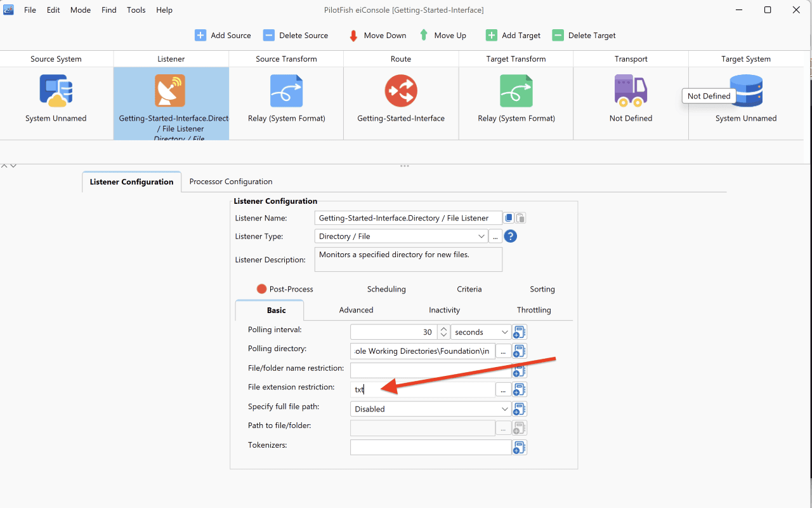Click the Move Down red arrow icon
The height and width of the screenshot is (508, 812).
353,36
